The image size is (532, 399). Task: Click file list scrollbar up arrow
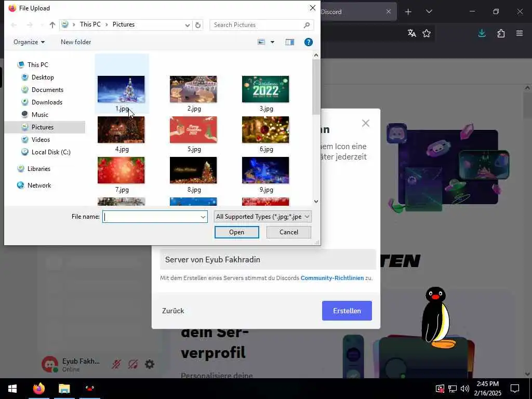click(316, 55)
